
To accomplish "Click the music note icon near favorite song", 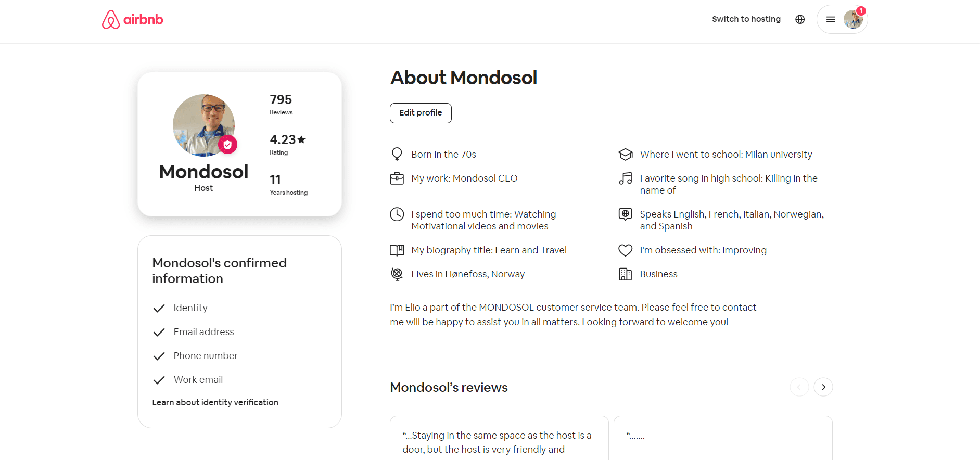I will 625,178.
